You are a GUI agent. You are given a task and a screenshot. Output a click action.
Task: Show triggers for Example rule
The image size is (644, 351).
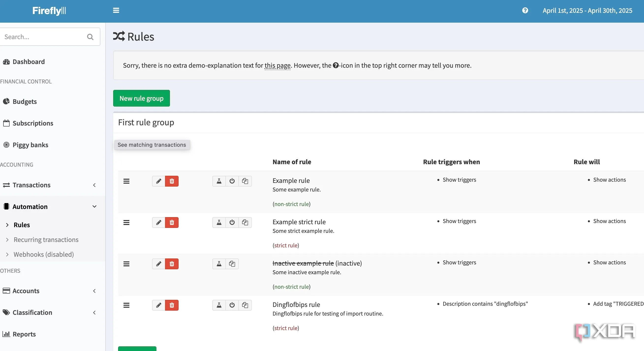coord(459,180)
